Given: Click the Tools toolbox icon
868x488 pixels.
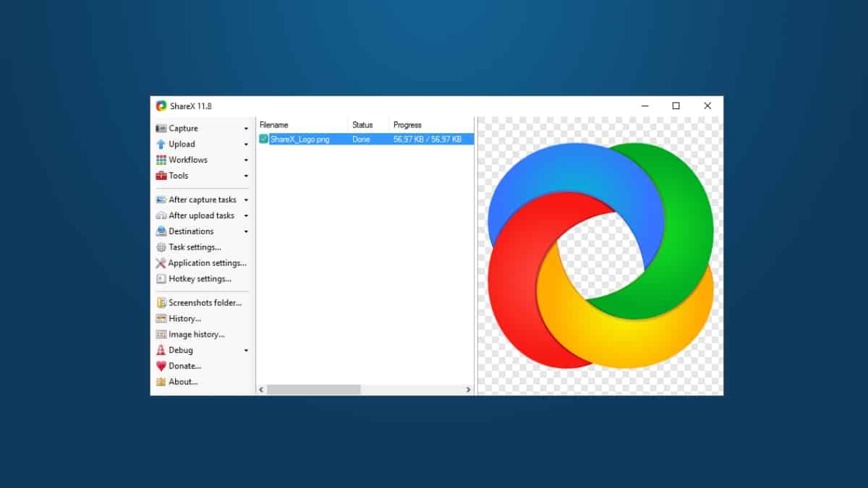Looking at the screenshot, I should pyautogui.click(x=161, y=176).
